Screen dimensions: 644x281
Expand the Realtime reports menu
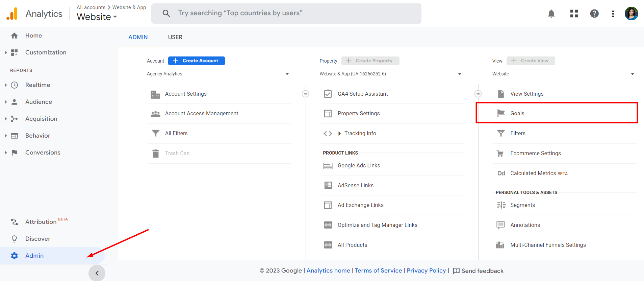click(6, 85)
